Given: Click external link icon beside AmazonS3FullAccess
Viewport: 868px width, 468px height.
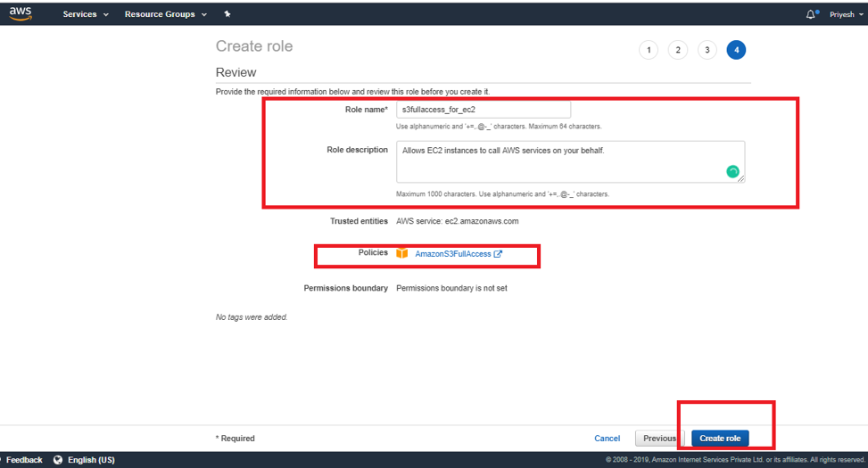Looking at the screenshot, I should tap(498, 254).
